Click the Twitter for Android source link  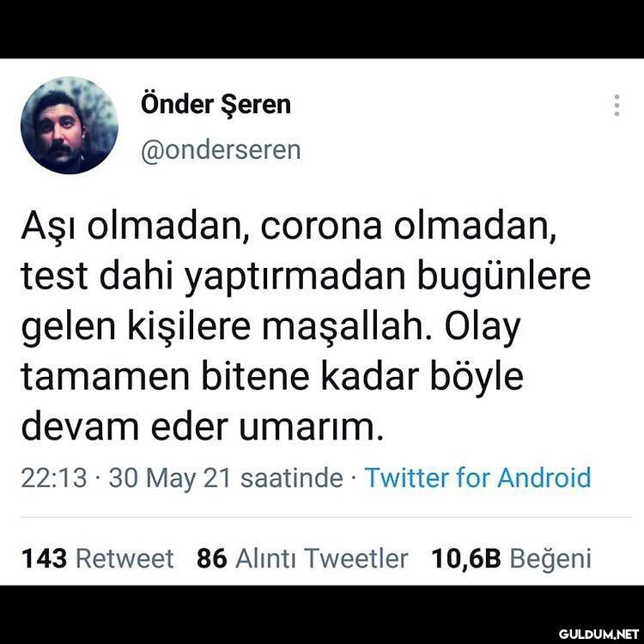(x=477, y=477)
